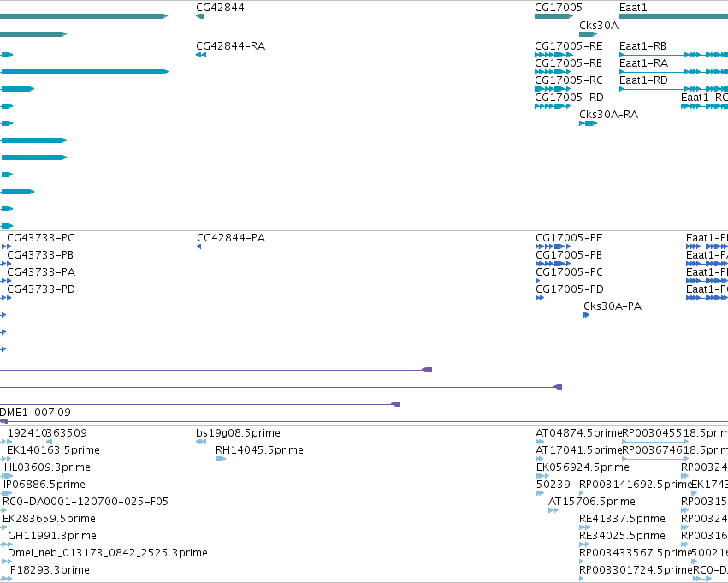Select the Cks30A-PA protein glyph
Screen dimensions: 728x583
point(586,315)
